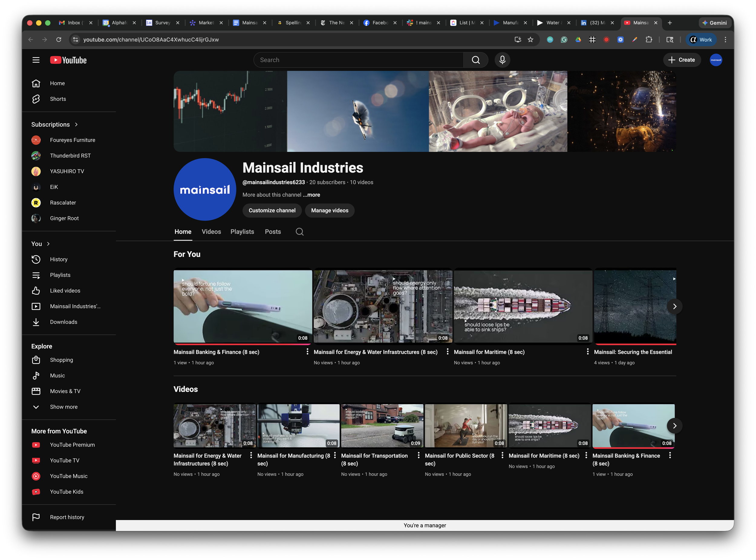Open a new browser tab
The width and height of the screenshot is (756, 560).
point(670,23)
